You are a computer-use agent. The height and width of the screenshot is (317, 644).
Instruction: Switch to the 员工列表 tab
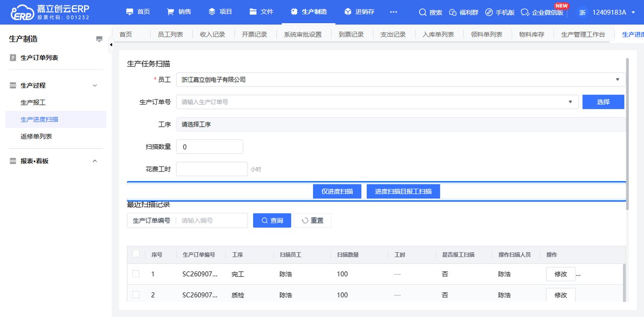click(x=171, y=34)
